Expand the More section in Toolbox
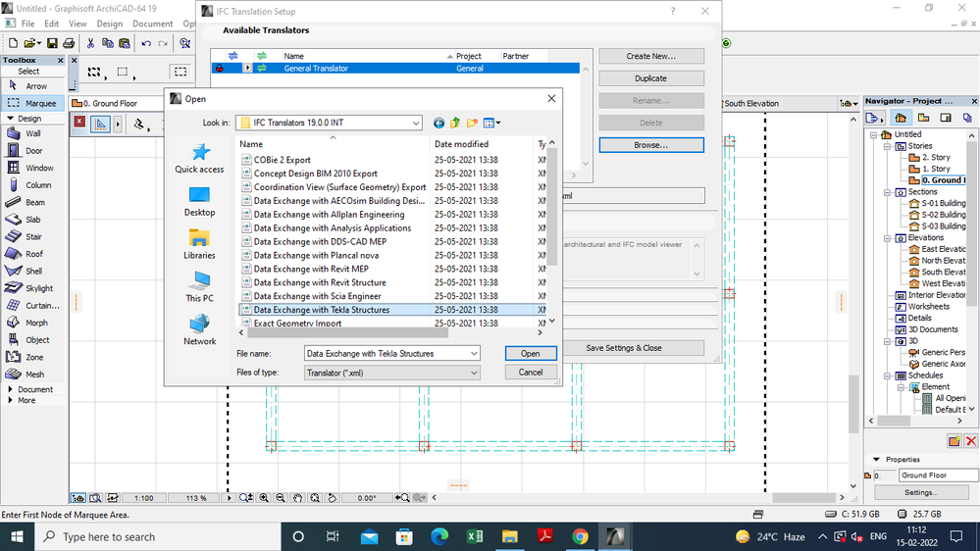Screen dimensions: 980x551 tap(10, 400)
